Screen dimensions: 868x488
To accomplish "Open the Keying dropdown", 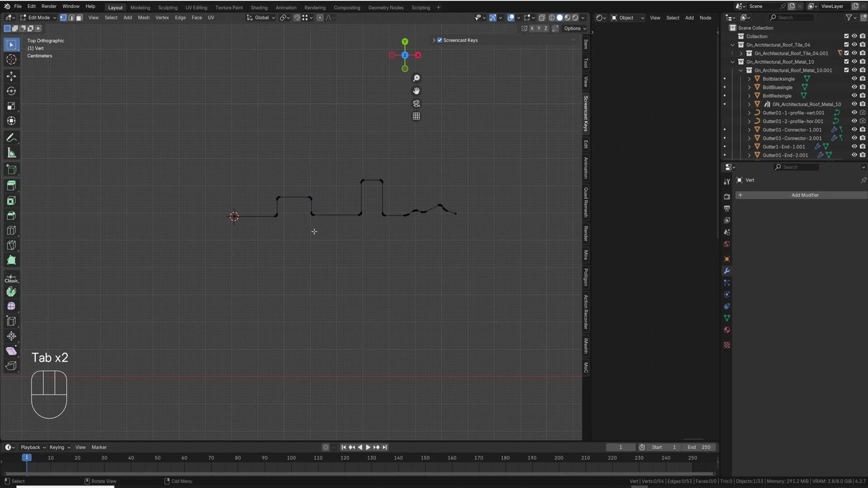I will (x=60, y=447).
